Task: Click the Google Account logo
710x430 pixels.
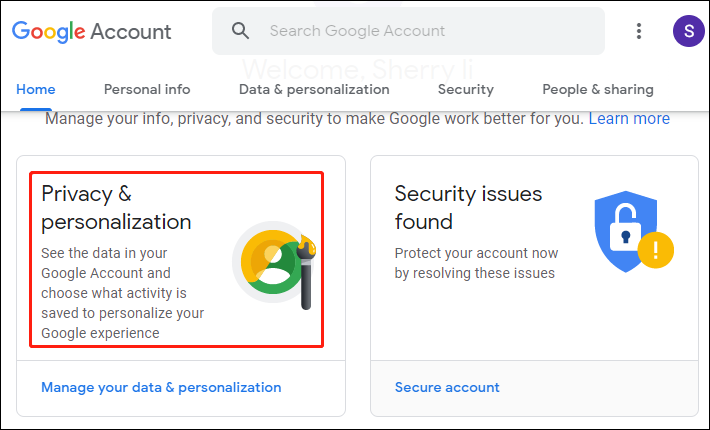Action: click(91, 31)
